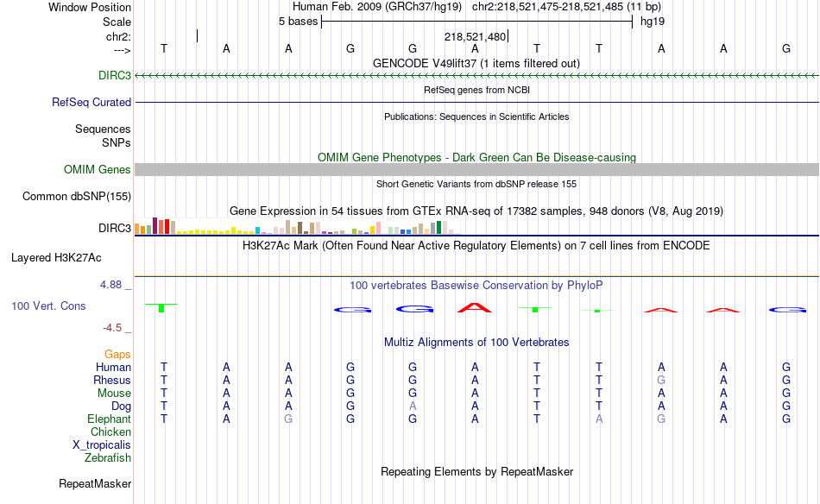Select the Elephant species label

click(109, 419)
